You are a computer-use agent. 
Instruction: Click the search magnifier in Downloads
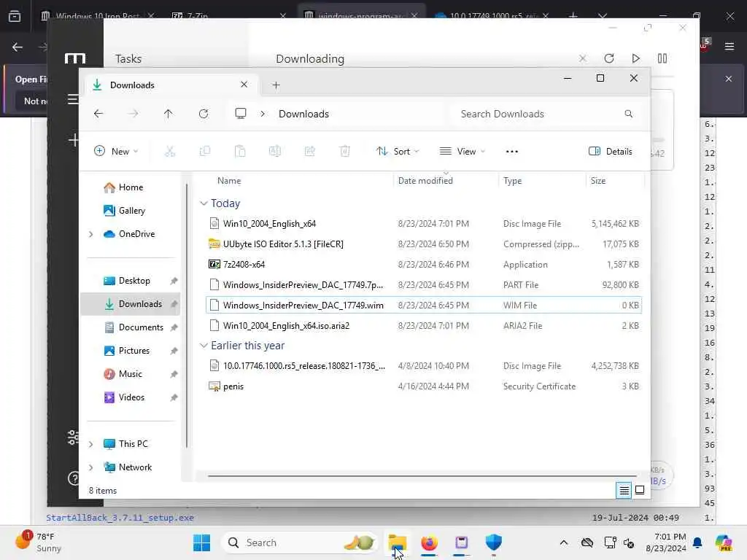pos(628,114)
